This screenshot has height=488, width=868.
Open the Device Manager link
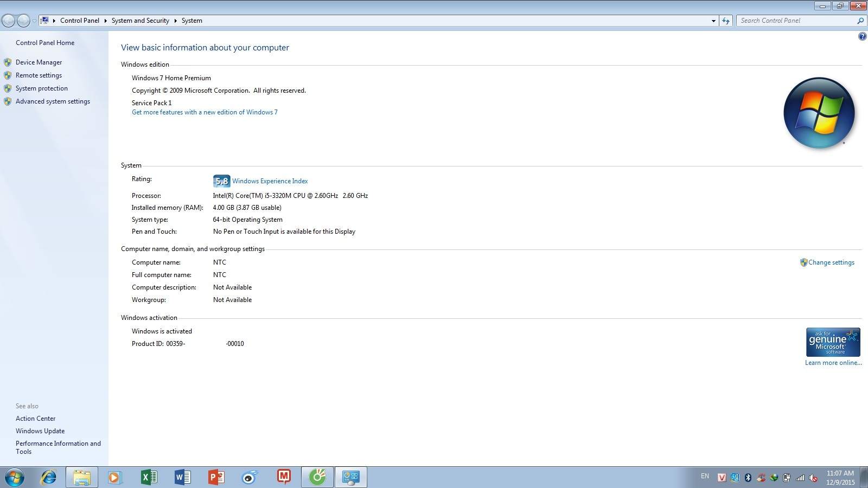[x=39, y=62]
